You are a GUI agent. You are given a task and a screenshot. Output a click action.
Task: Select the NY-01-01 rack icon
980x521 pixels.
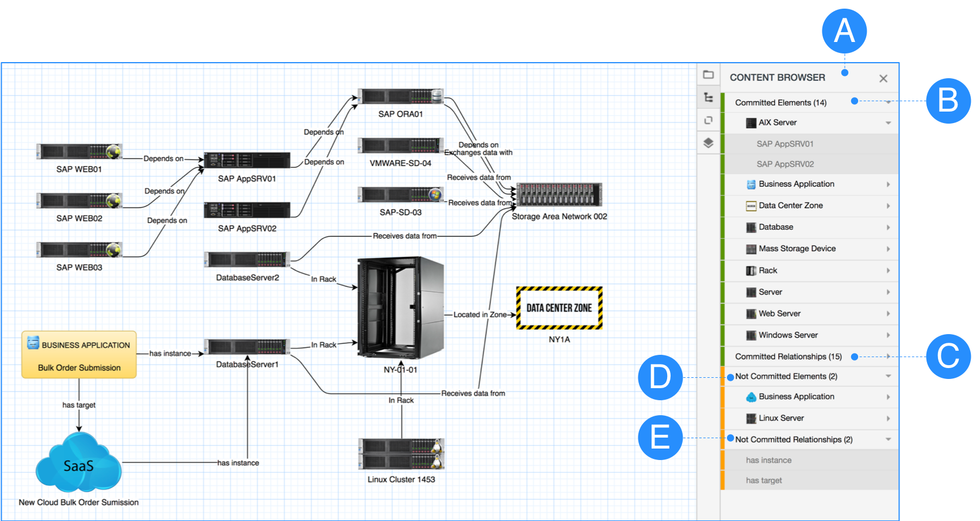pyautogui.click(x=401, y=308)
